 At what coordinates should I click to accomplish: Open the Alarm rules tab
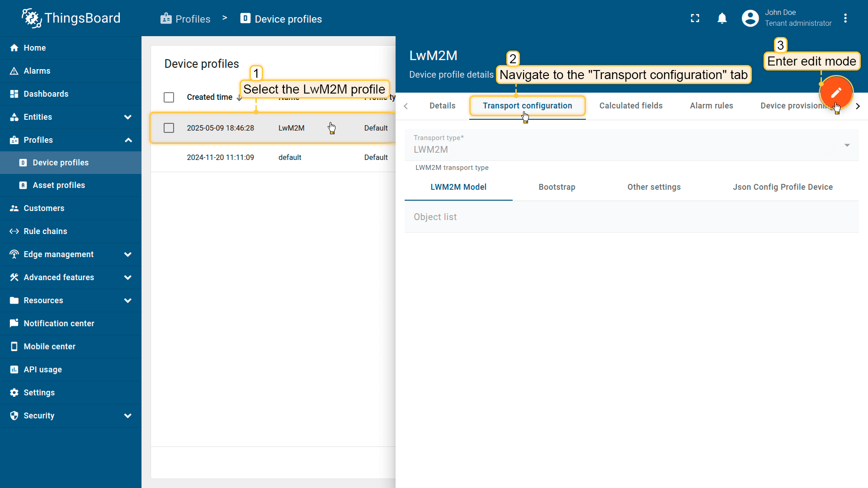click(x=711, y=106)
